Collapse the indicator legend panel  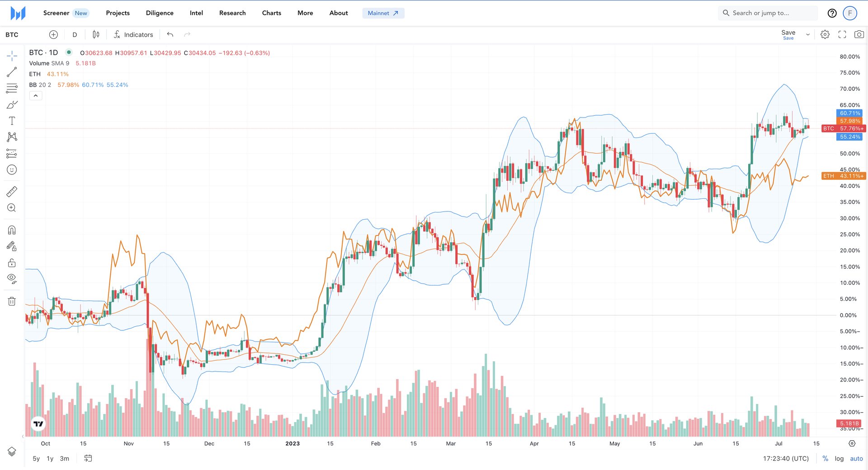tap(36, 96)
